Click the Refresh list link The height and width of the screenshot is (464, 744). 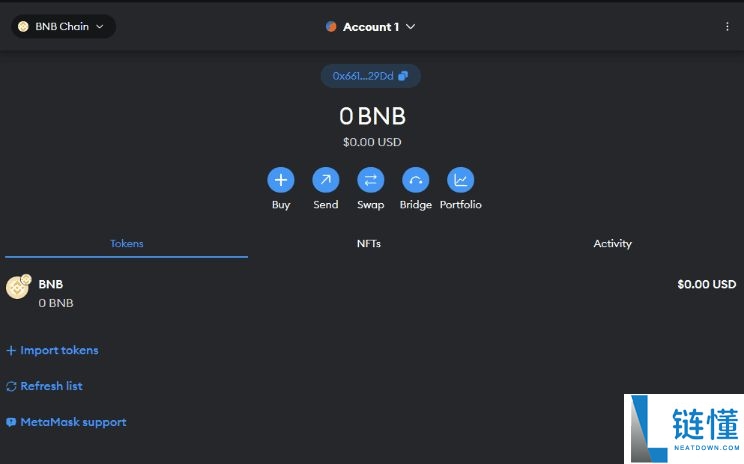coord(45,386)
